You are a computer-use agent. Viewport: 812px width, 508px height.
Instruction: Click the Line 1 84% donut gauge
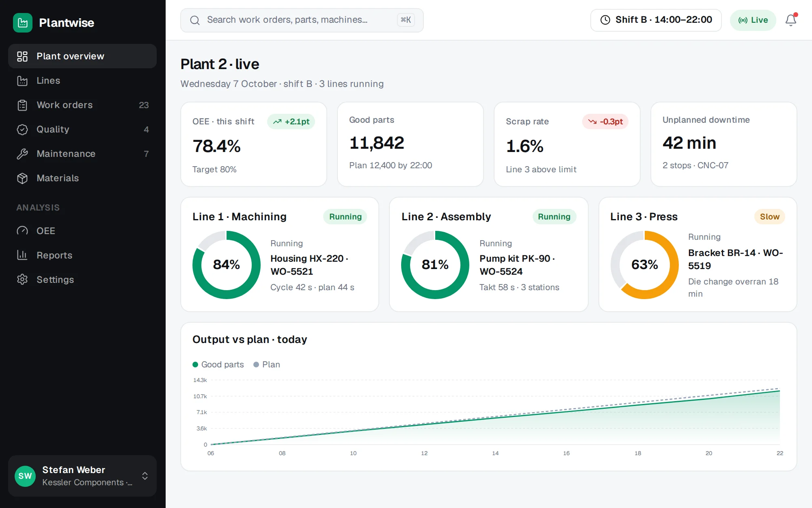[227, 265]
